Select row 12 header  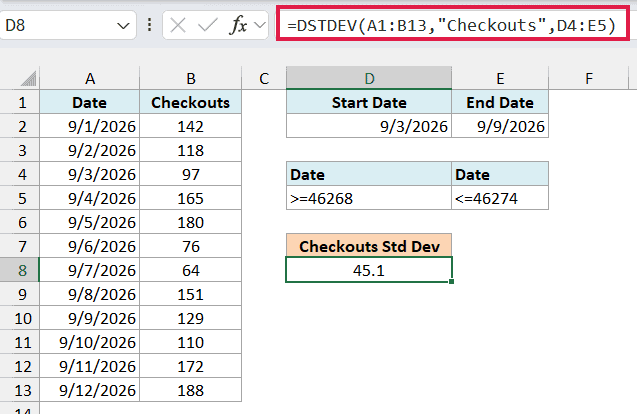(20, 366)
